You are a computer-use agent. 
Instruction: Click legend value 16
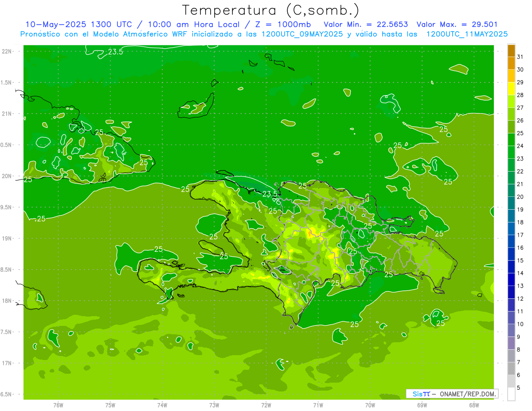pyautogui.click(x=520, y=248)
